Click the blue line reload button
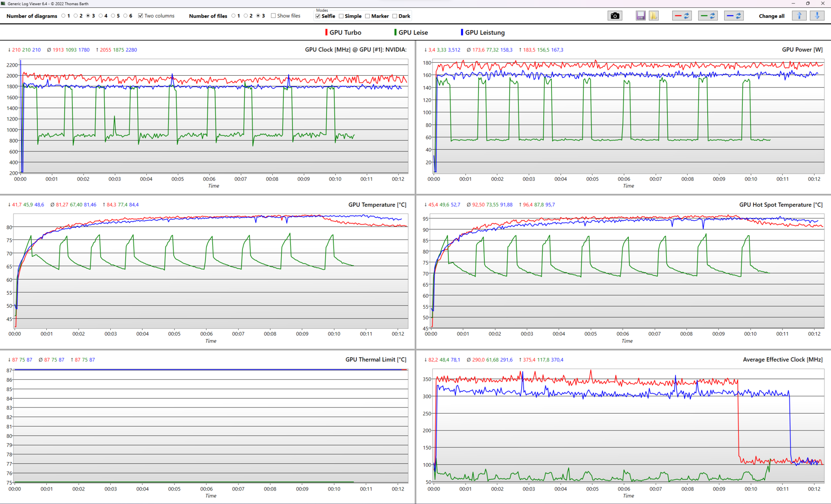Screen dimensions: 831x504 click(734, 16)
